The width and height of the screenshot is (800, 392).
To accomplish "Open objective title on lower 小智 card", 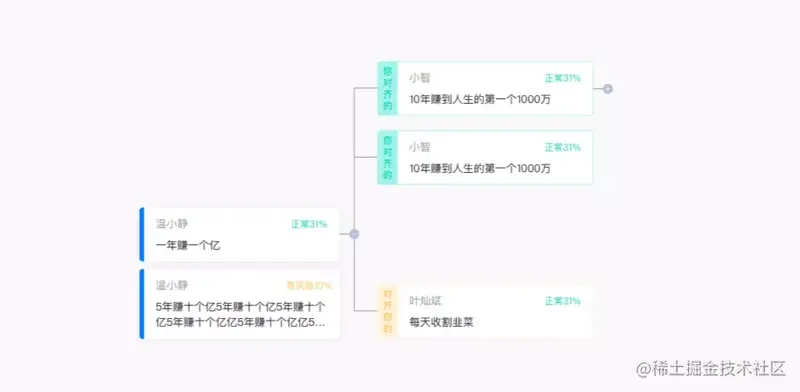I will pyautogui.click(x=480, y=168).
